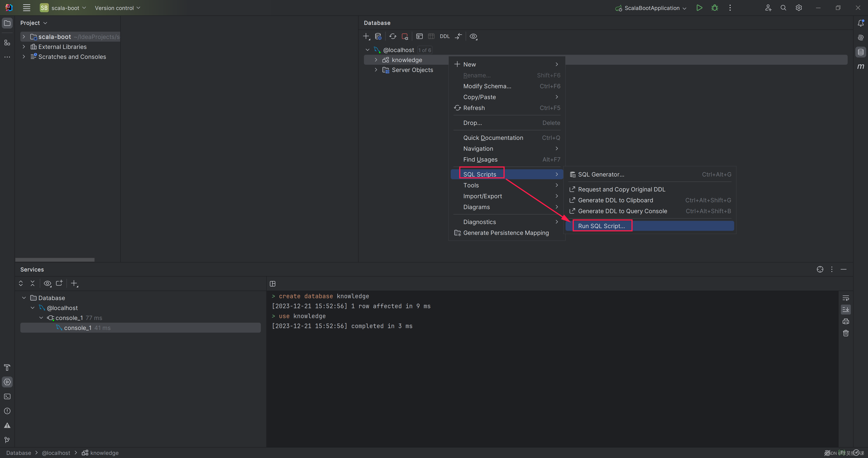Image resolution: width=868 pixels, height=458 pixels.
Task: Expand the scala-boot project node
Action: click(24, 36)
